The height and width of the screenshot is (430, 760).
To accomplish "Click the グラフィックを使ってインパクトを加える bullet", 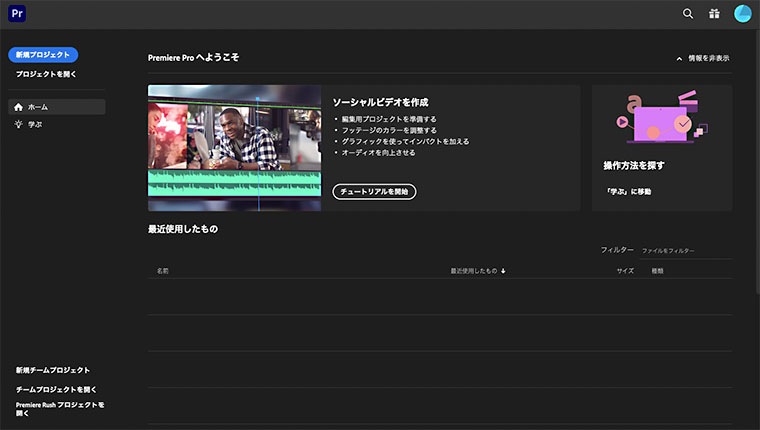I will [406, 142].
